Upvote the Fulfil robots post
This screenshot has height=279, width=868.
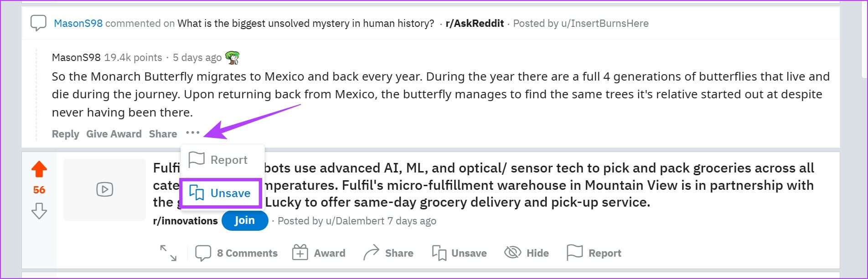[x=39, y=169]
